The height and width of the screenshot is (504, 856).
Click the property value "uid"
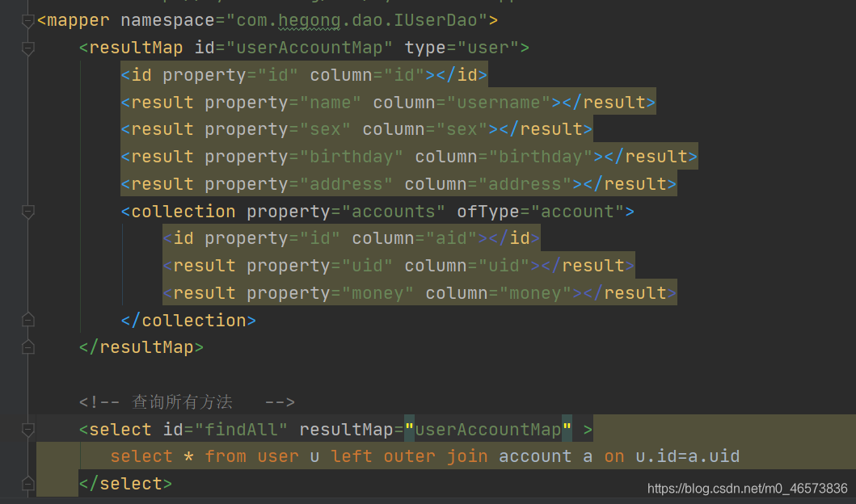(368, 266)
